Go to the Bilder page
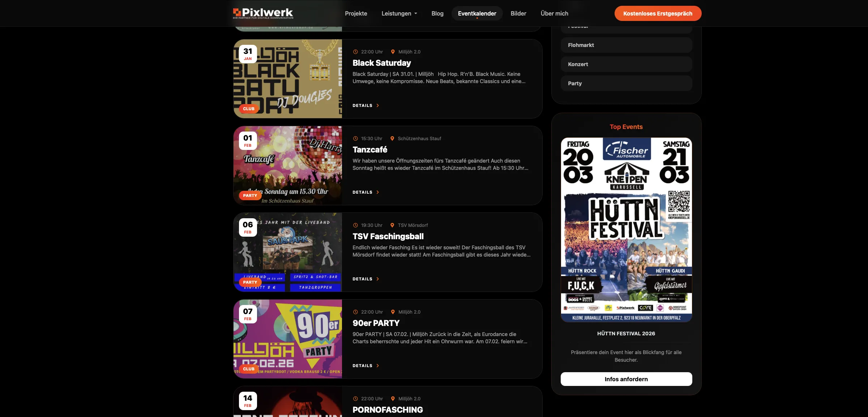Screen dimensions: 868x417 point(518,13)
